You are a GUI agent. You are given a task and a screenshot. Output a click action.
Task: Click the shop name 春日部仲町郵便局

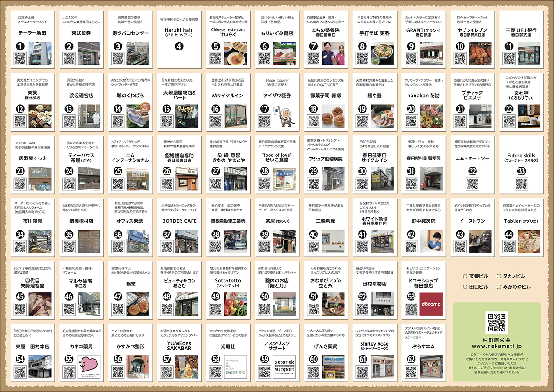pyautogui.click(x=423, y=158)
